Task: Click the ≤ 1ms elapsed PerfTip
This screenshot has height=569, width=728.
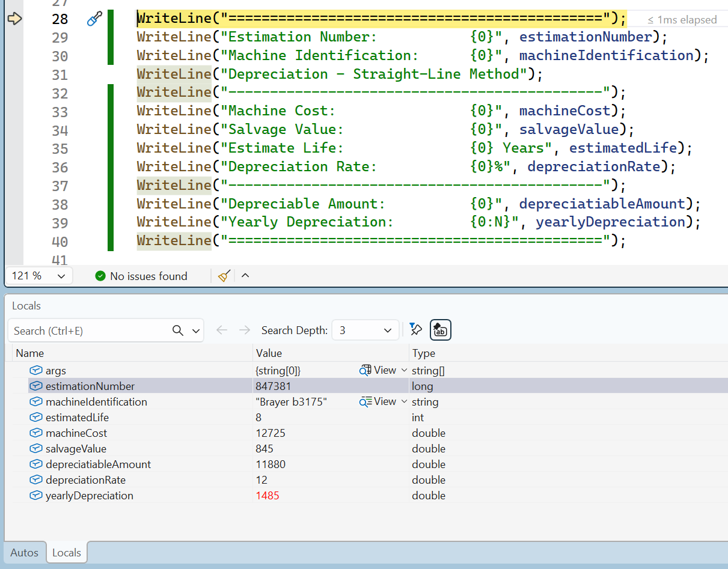Action: point(682,20)
